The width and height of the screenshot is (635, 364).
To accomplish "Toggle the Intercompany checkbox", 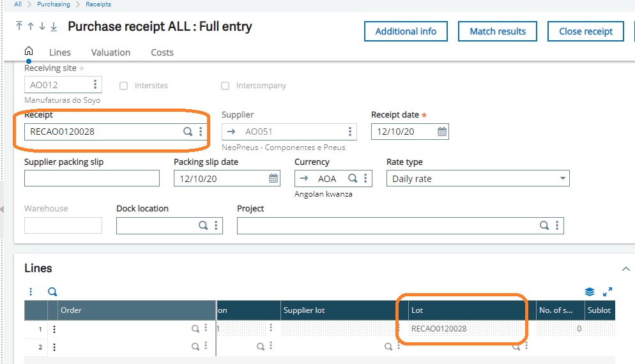I will tap(225, 86).
